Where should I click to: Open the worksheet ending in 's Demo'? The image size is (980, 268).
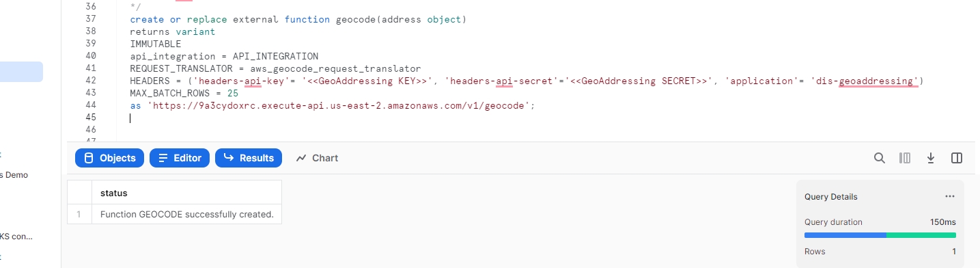click(x=14, y=175)
